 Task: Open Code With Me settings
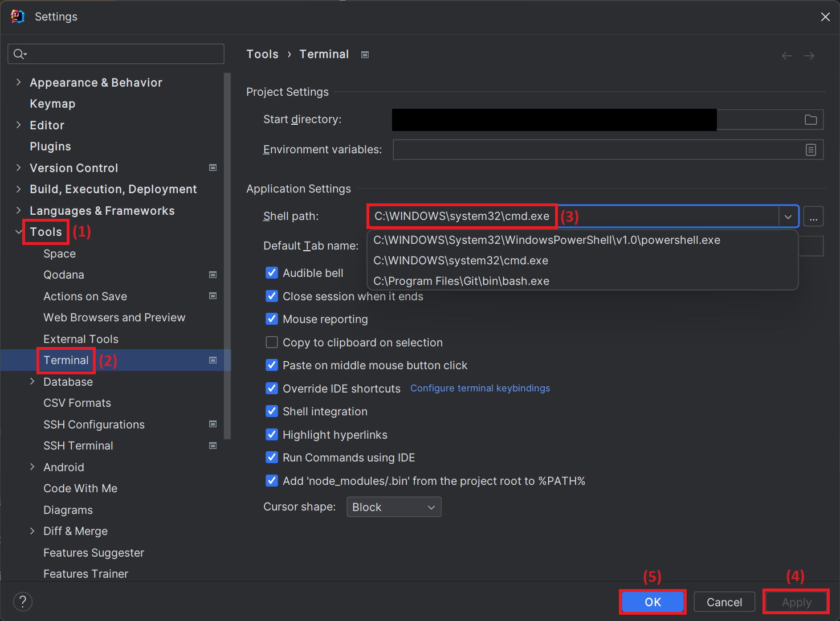(80, 488)
